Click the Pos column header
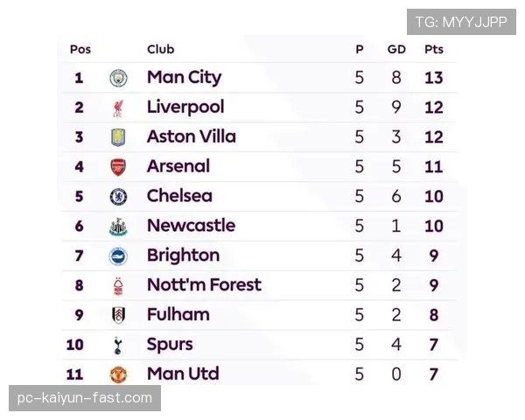 pyautogui.click(x=80, y=50)
